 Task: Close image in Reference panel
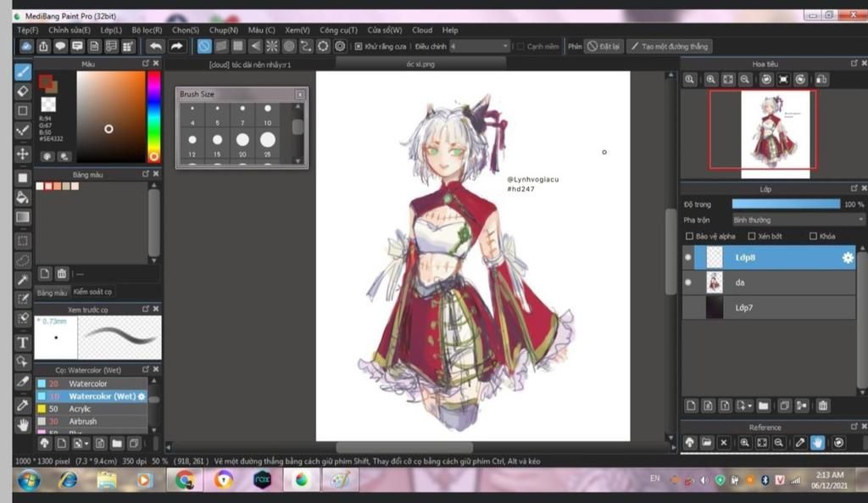[724, 443]
